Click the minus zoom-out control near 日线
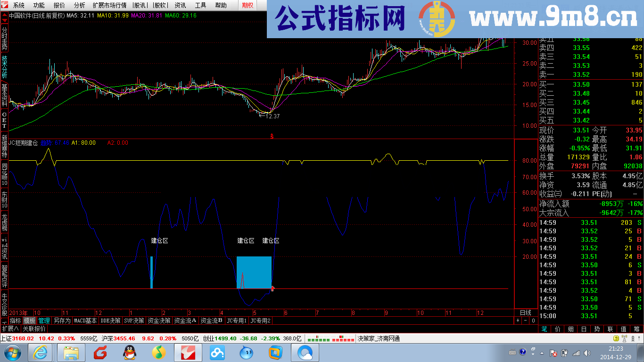Viewport: 644px width, 362px height. click(x=525, y=320)
